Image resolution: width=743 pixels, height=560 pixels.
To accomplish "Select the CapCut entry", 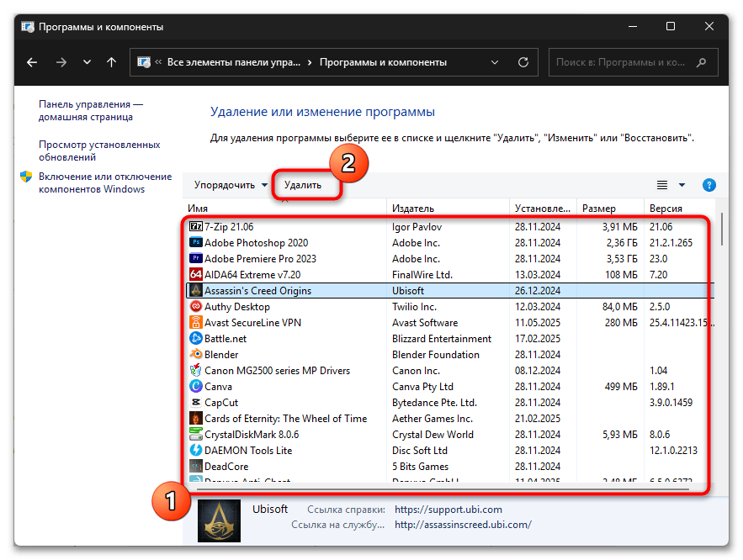I will click(450, 403).
